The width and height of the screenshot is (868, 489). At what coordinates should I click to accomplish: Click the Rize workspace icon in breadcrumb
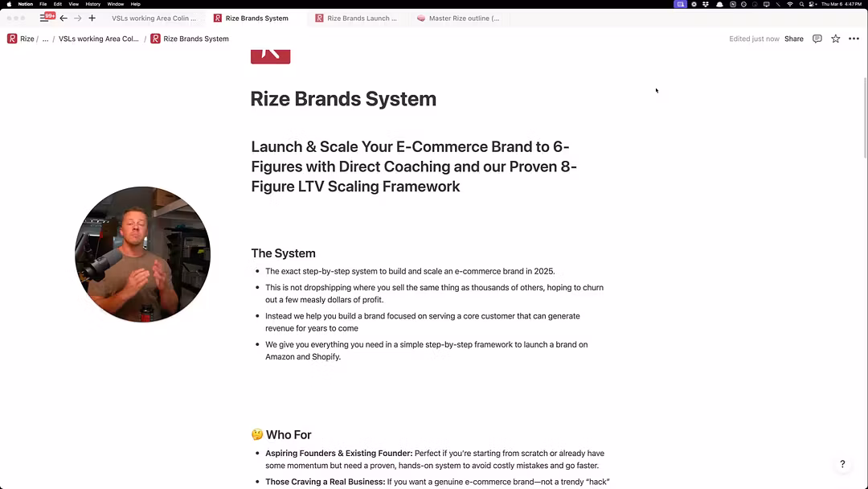(12, 39)
